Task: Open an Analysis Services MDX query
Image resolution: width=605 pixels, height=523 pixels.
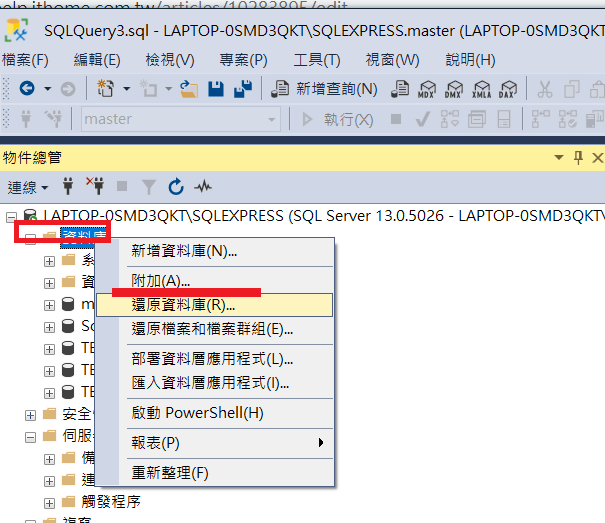Action: coord(427,89)
